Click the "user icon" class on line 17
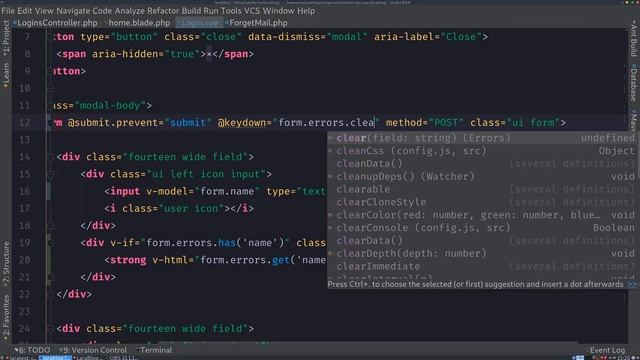 coord(194,209)
